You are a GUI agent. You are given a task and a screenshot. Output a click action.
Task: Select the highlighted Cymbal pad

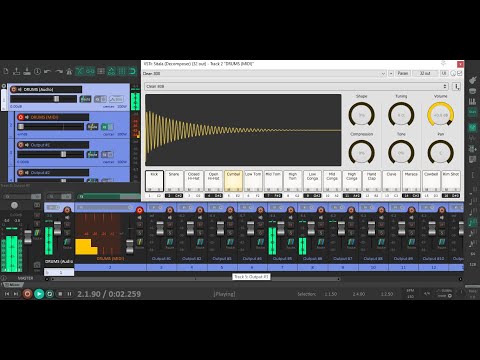pyautogui.click(x=233, y=181)
